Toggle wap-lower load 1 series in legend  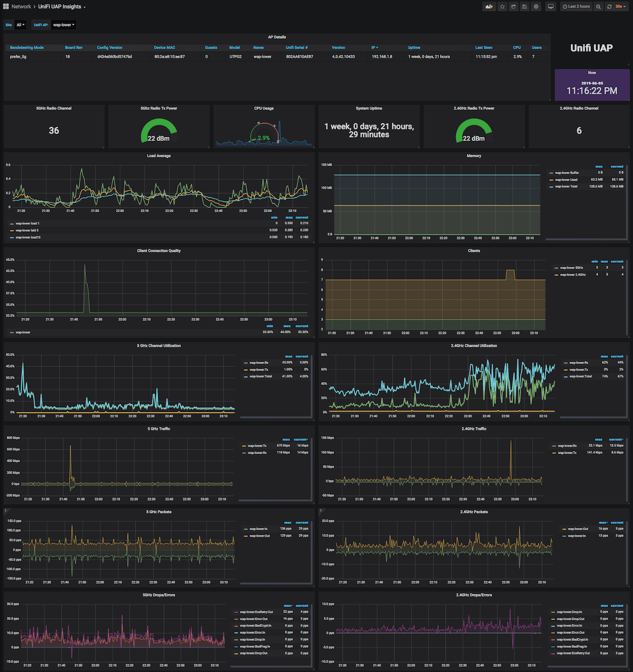pos(27,224)
